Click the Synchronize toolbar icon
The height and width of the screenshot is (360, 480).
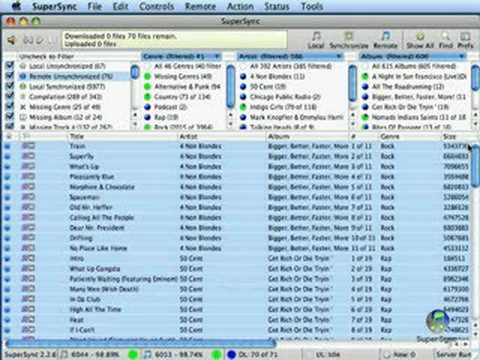[x=349, y=36]
